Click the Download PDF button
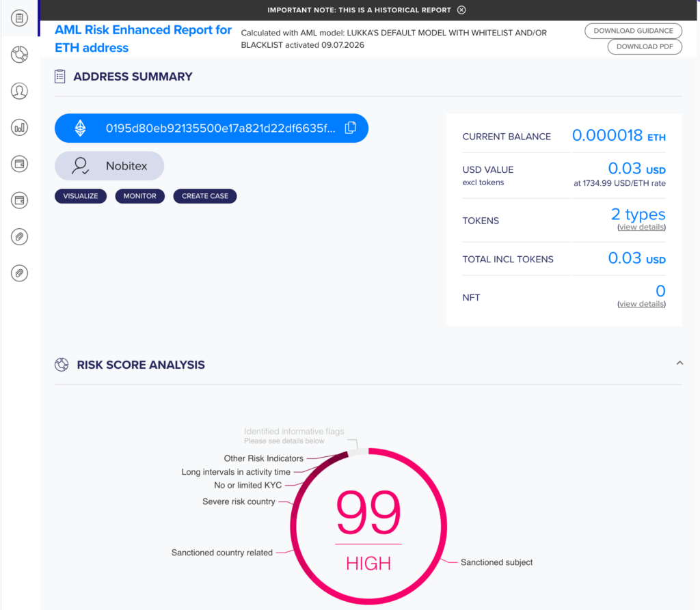The width and height of the screenshot is (700, 610). pyautogui.click(x=645, y=46)
